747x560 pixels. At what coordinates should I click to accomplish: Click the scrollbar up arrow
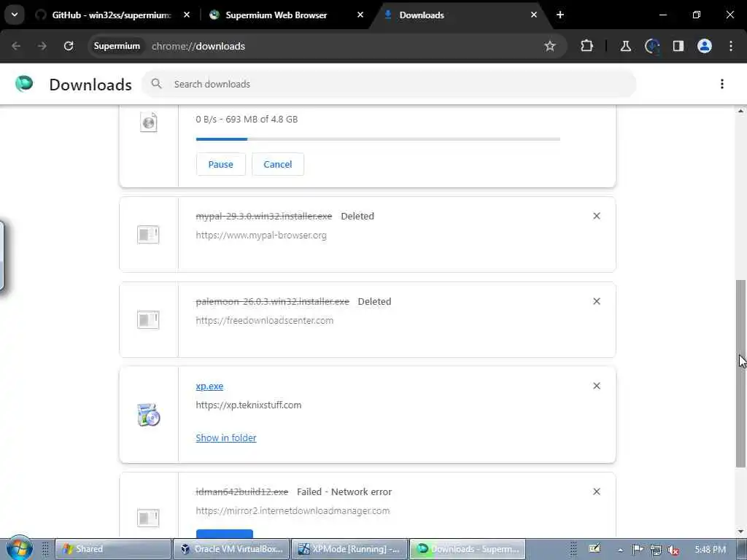pyautogui.click(x=741, y=111)
